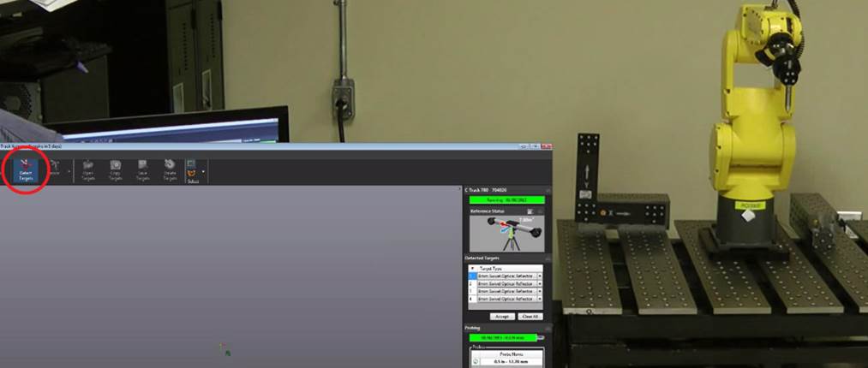This screenshot has height=368, width=868.
Task: Click the Target Type column header
Action: pos(509,268)
